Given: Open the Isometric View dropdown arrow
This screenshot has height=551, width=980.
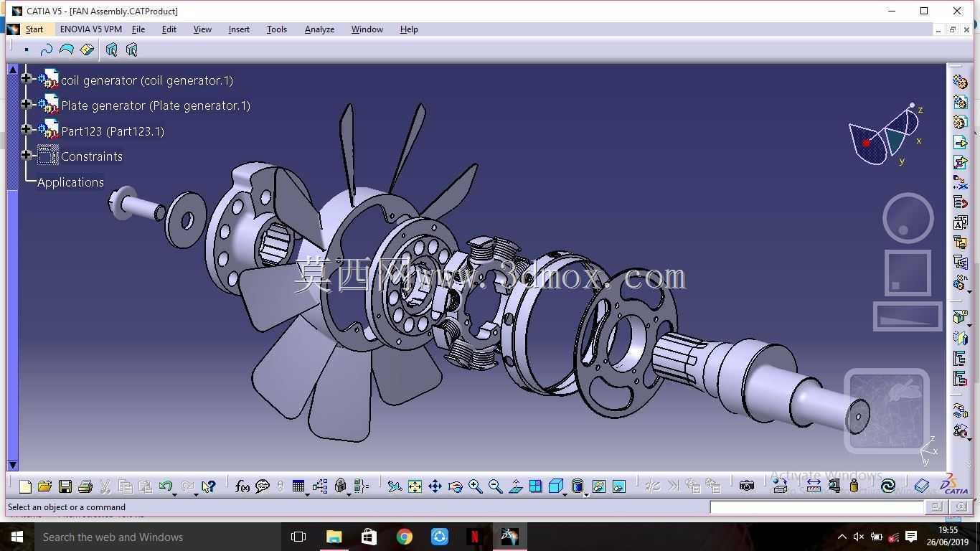Looking at the screenshot, I should point(565,494).
